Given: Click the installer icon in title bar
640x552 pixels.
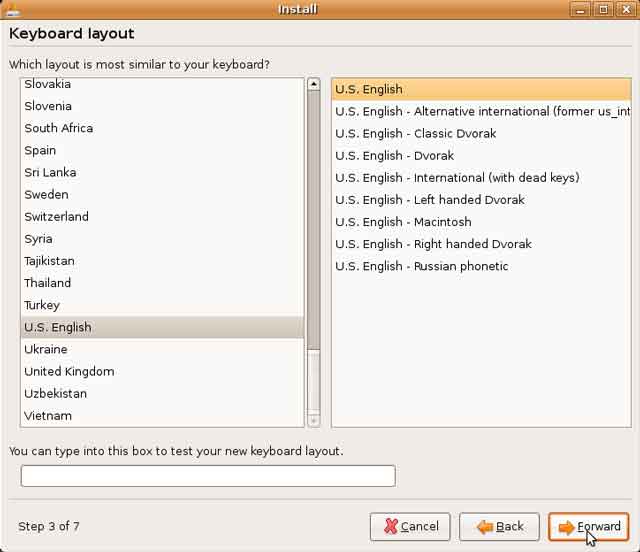Looking at the screenshot, I should (x=12, y=10).
